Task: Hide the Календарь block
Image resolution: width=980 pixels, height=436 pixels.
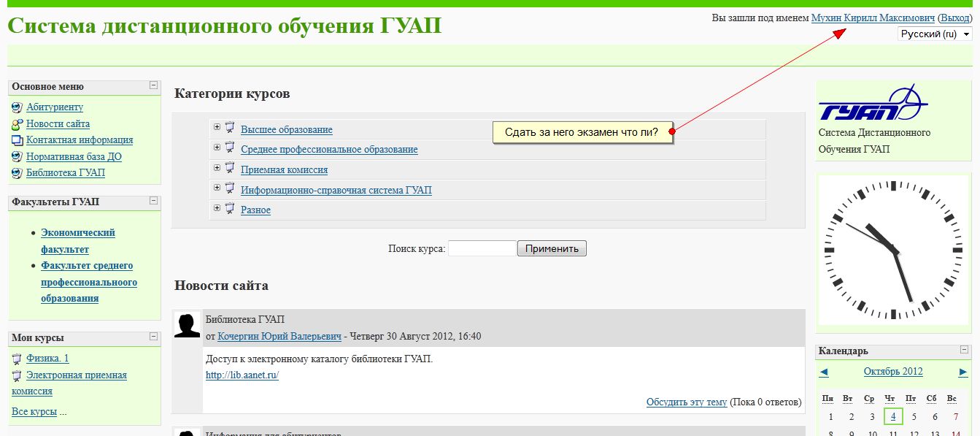Action: (x=965, y=350)
